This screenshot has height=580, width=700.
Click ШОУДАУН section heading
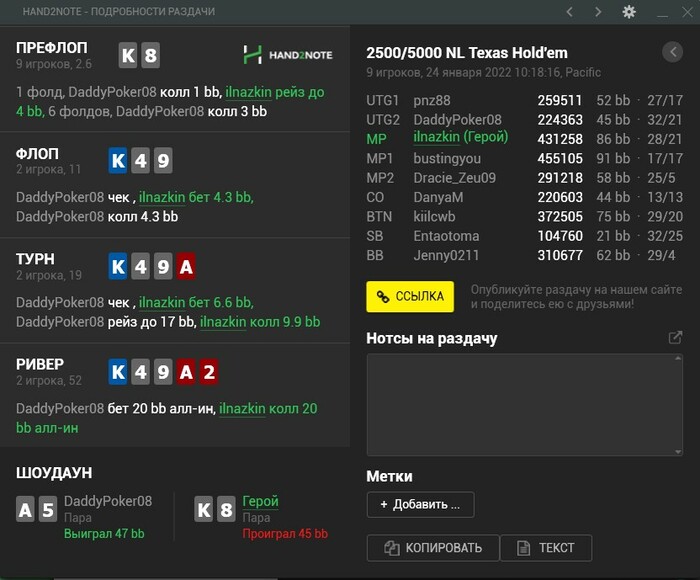54,473
